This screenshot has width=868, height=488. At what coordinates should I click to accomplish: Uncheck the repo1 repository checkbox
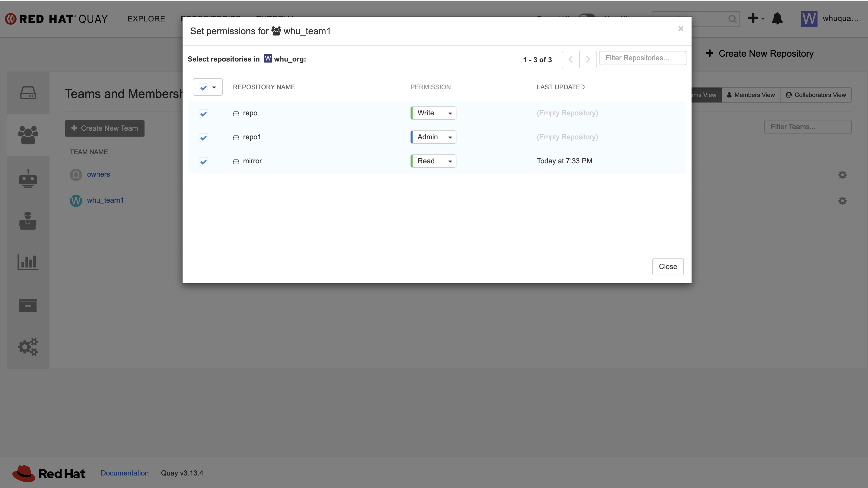[x=203, y=138]
